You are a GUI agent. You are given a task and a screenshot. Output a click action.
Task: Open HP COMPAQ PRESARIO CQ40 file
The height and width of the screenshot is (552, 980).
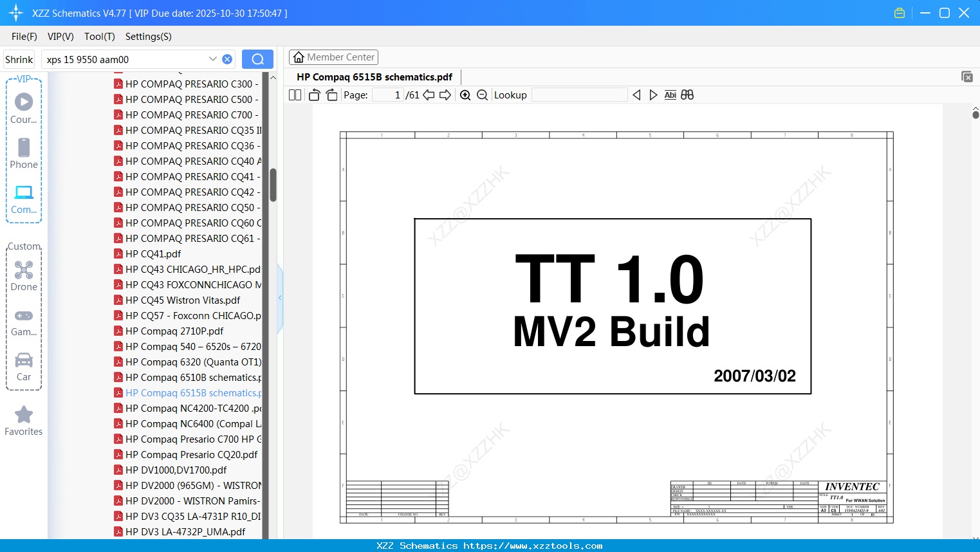187,161
